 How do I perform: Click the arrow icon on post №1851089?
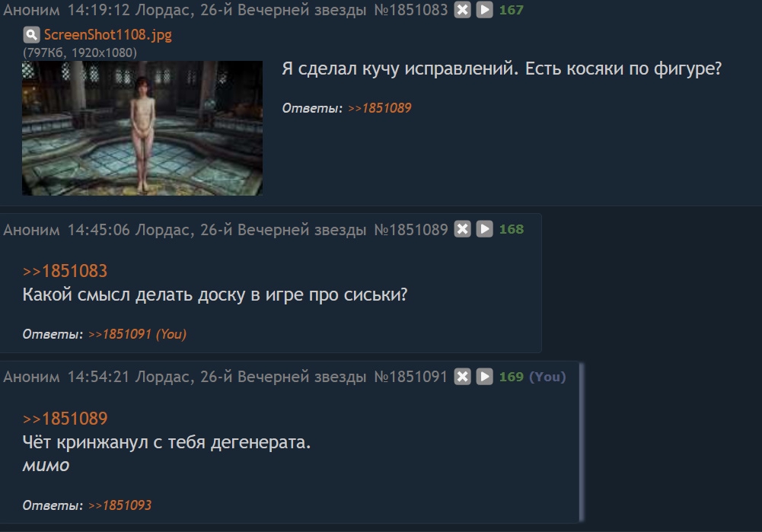484,229
